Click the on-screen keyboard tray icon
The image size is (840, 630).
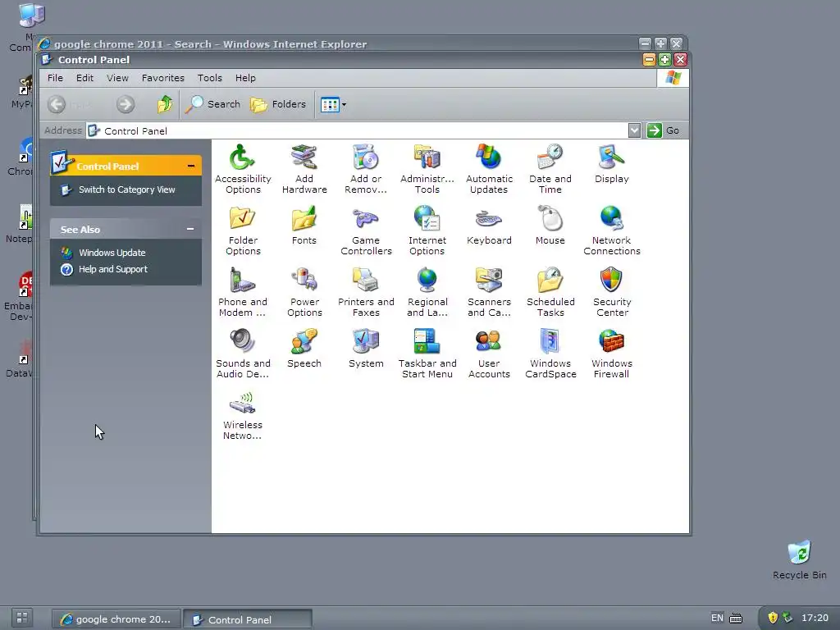pos(736,619)
